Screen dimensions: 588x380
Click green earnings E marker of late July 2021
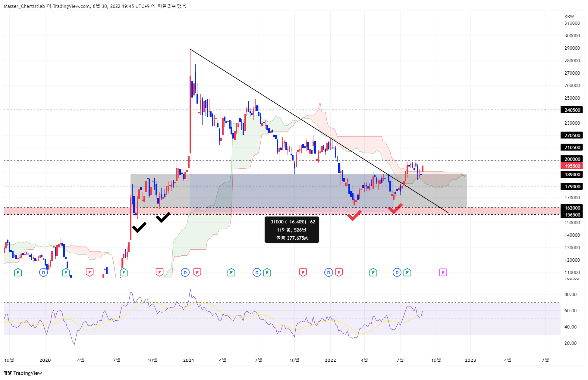pyautogui.click(x=267, y=273)
